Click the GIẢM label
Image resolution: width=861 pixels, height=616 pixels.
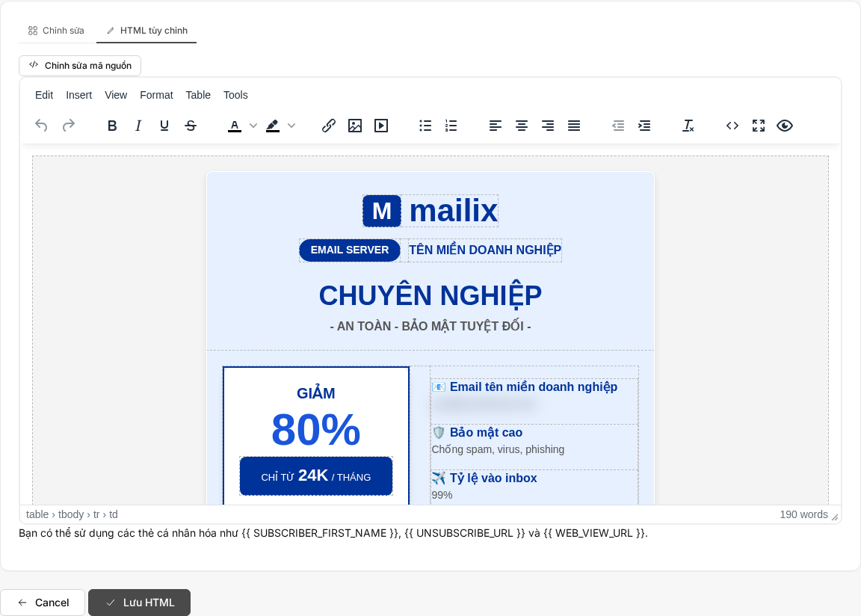(x=315, y=394)
